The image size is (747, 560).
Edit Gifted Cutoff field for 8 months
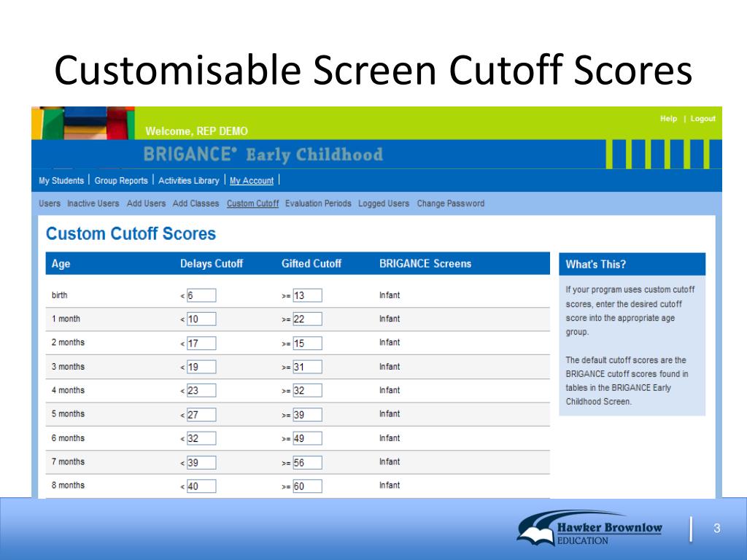tap(307, 486)
